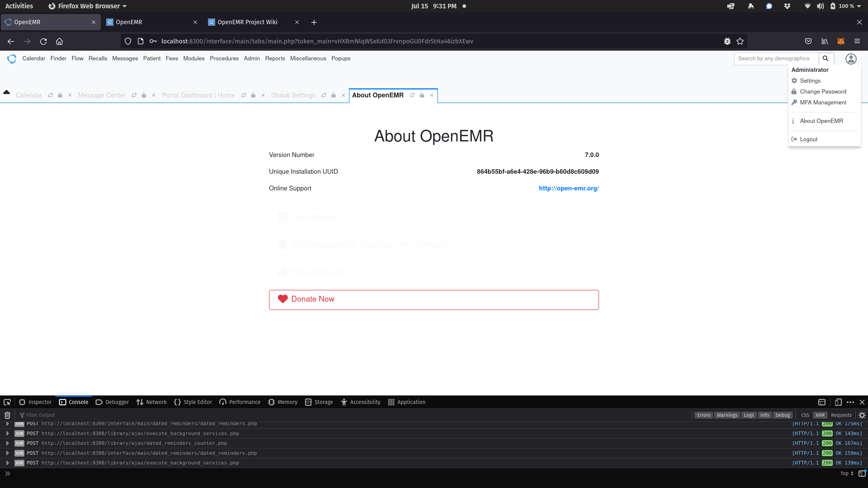Disable the XHR console filter

pos(820,415)
